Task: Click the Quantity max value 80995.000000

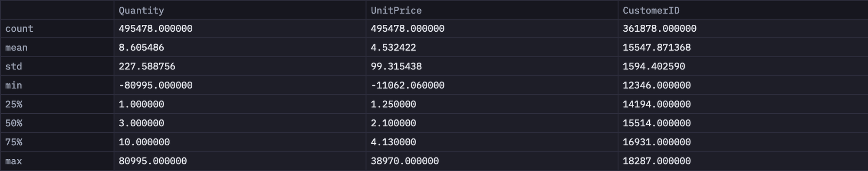Action: pos(153,161)
